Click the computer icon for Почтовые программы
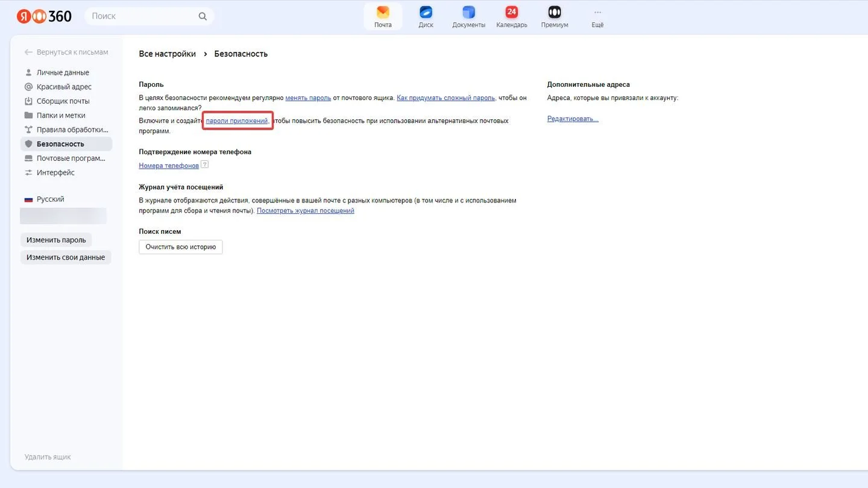Viewport: 868px width, 488px height. 28,158
